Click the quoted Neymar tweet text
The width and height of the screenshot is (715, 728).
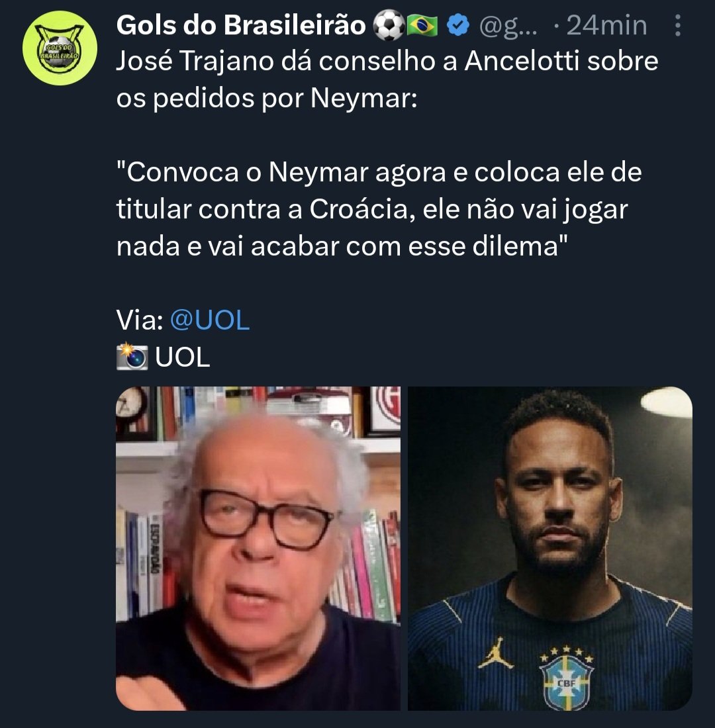tap(379, 209)
